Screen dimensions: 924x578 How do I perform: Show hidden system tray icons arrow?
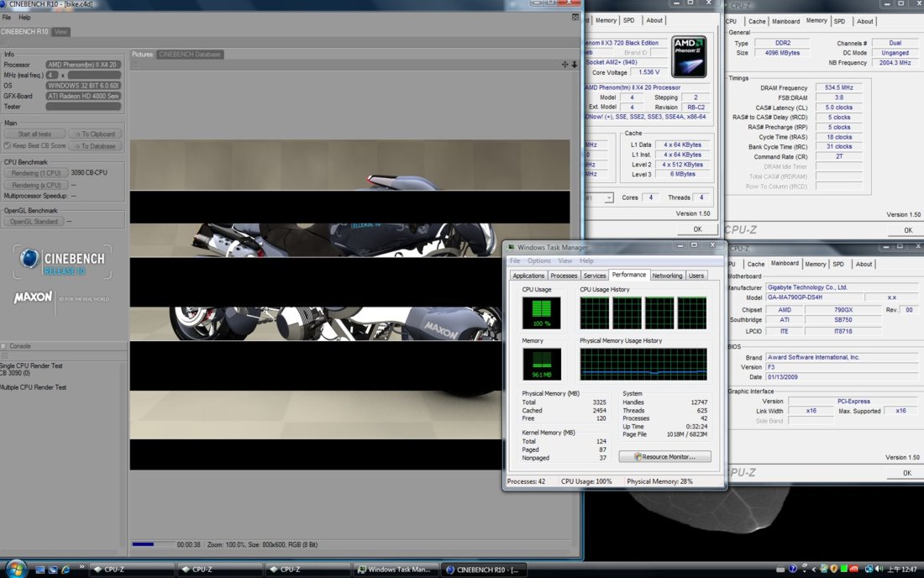point(814,569)
